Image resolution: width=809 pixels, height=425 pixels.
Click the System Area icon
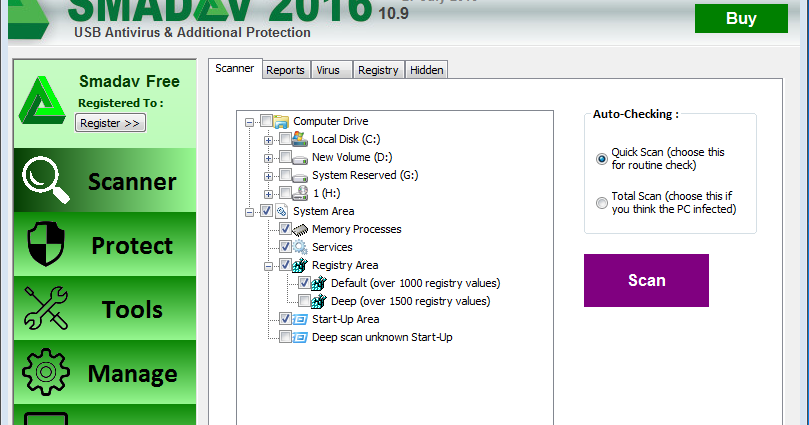tap(281, 211)
